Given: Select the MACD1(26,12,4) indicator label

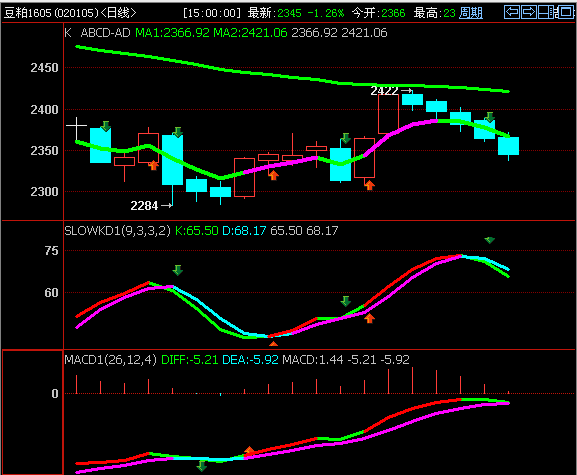Looking at the screenshot, I should 111,359.
